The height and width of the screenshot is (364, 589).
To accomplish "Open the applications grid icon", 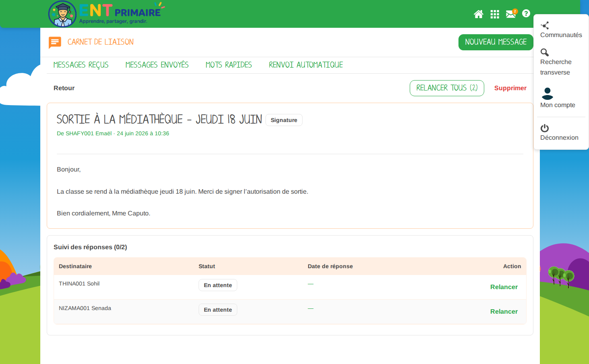I will coord(495,14).
